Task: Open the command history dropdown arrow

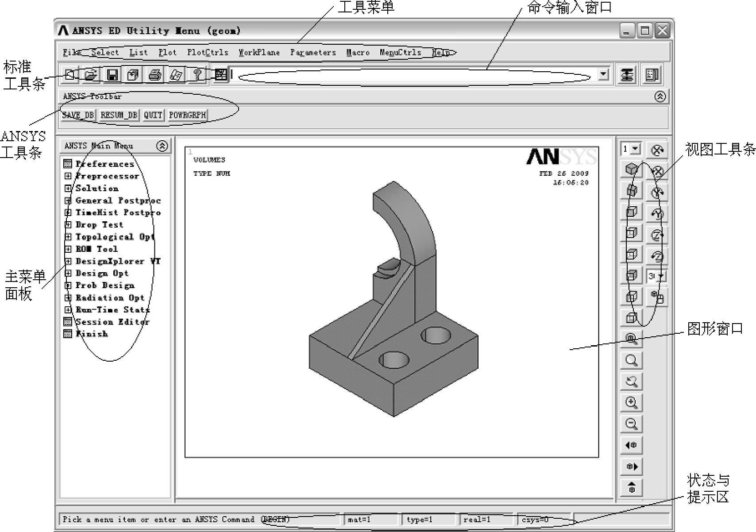Action: coord(603,74)
